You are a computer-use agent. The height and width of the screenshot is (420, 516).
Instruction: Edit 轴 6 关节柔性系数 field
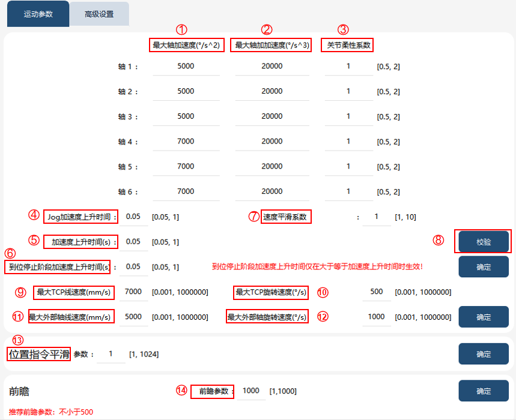(x=349, y=191)
